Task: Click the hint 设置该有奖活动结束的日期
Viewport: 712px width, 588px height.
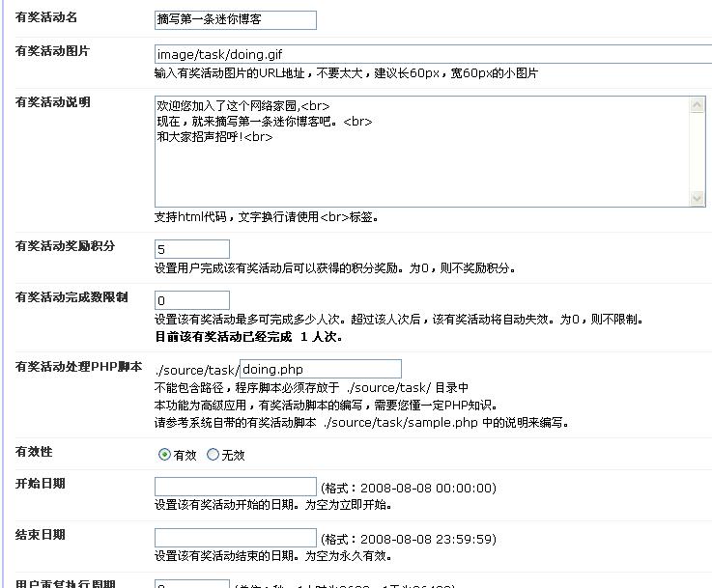Action: click(272, 556)
